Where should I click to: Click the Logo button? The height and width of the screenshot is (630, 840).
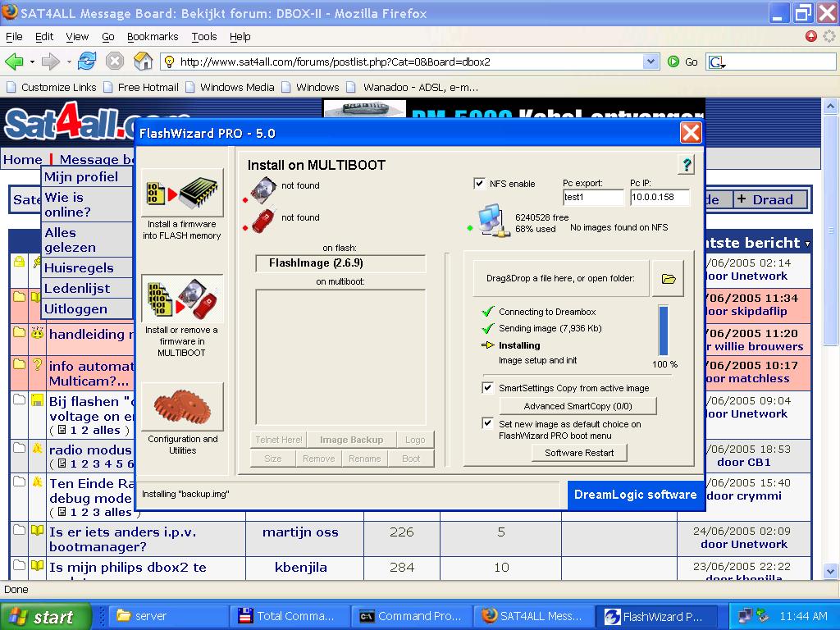click(415, 440)
